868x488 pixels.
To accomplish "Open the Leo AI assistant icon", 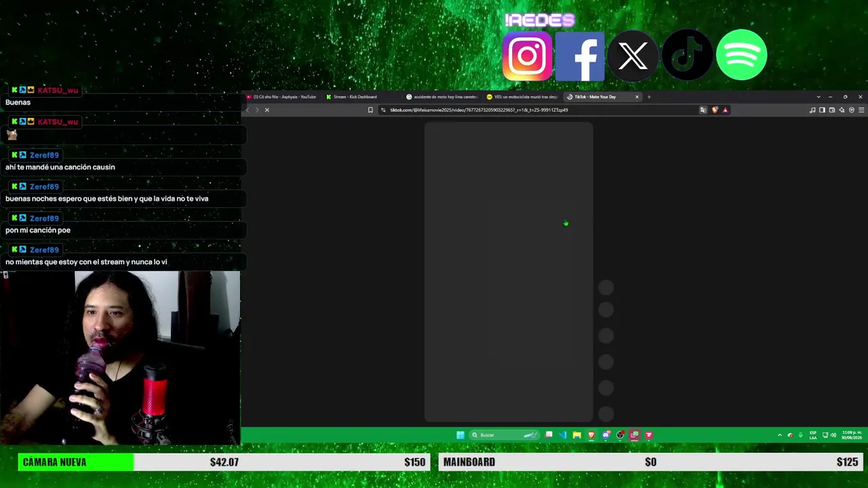I will tap(842, 110).
